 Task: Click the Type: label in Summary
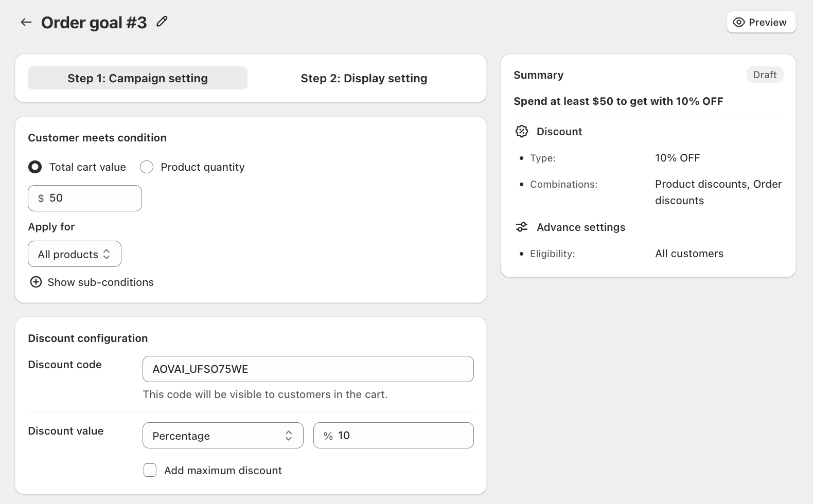point(543,158)
